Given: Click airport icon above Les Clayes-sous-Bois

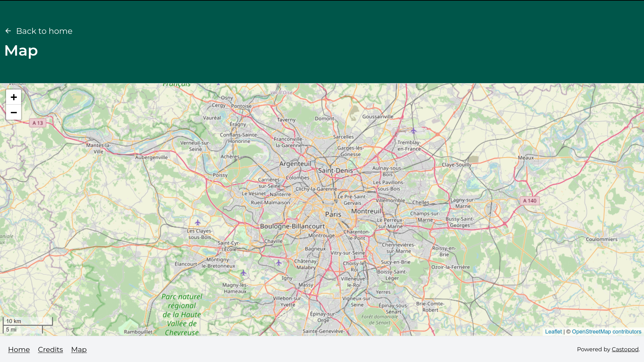Looking at the screenshot, I should pos(198,223).
